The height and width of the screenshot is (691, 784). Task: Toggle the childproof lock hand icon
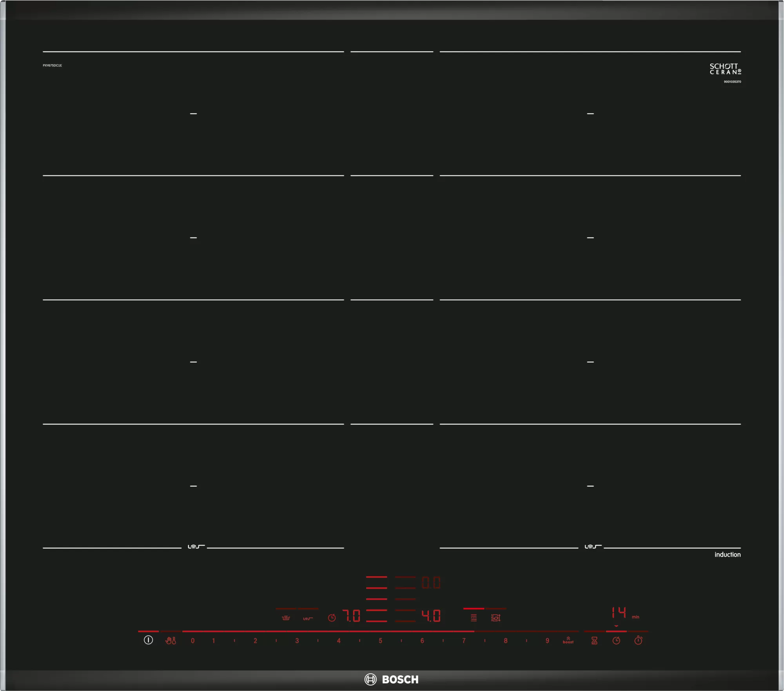click(x=171, y=641)
